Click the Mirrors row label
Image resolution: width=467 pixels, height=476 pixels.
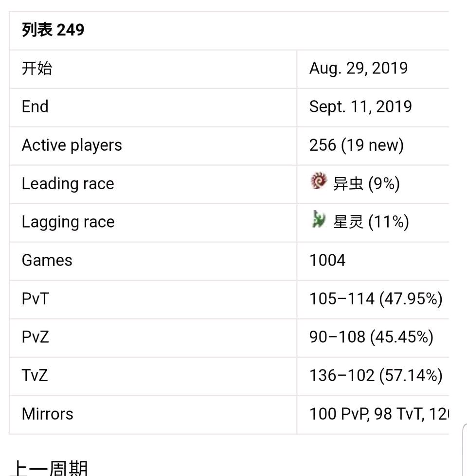click(x=47, y=414)
